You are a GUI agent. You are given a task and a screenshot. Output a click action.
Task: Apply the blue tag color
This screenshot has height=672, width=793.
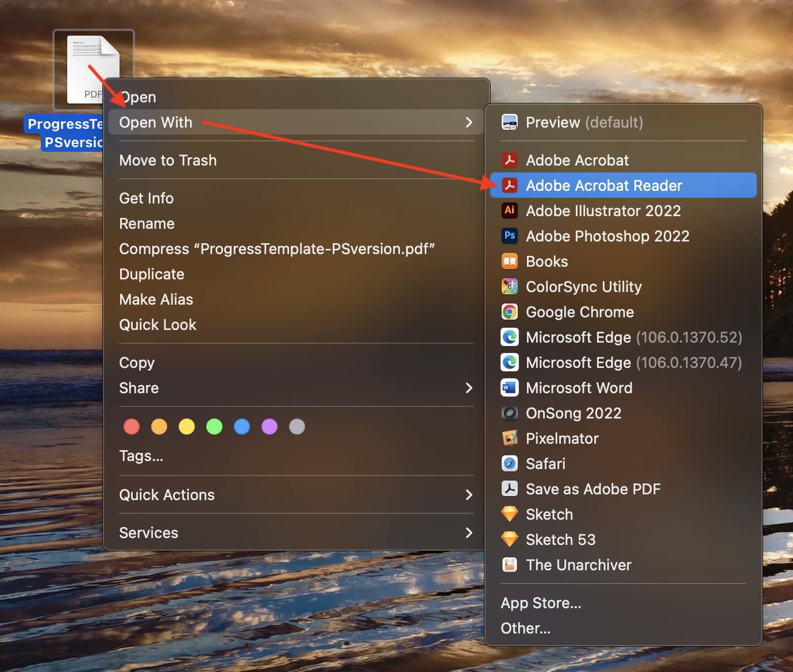[x=242, y=427]
